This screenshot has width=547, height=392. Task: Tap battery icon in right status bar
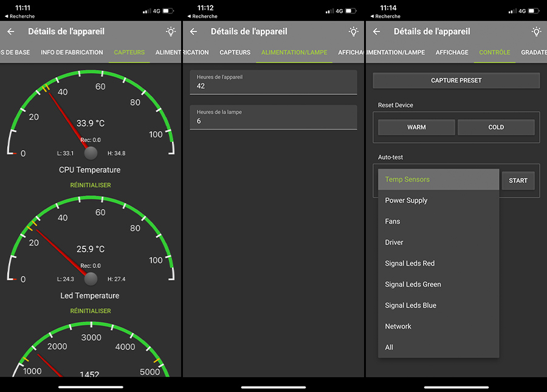click(x=534, y=11)
